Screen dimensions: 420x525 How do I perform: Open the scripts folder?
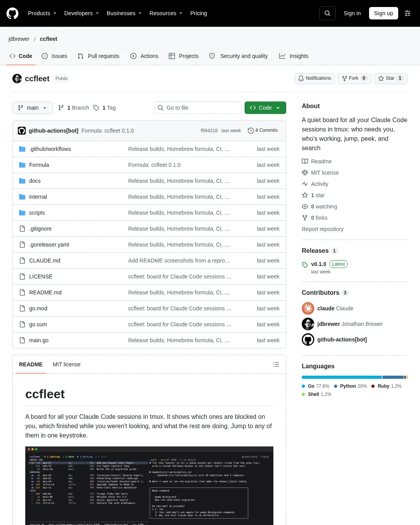(x=37, y=213)
